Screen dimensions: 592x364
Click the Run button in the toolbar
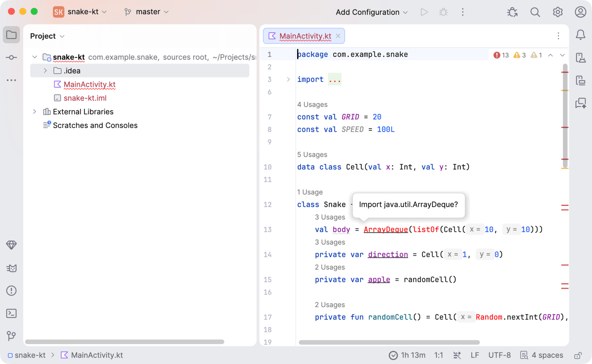[424, 12]
